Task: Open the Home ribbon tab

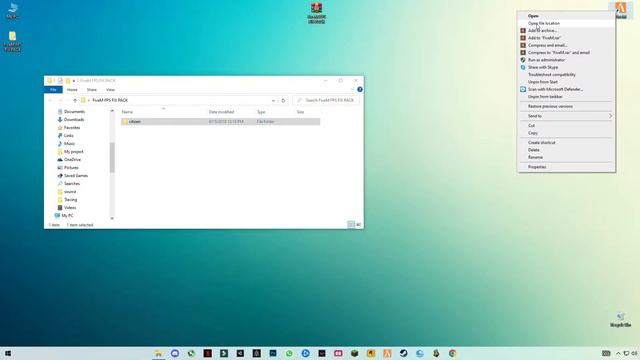Action: click(x=72, y=89)
